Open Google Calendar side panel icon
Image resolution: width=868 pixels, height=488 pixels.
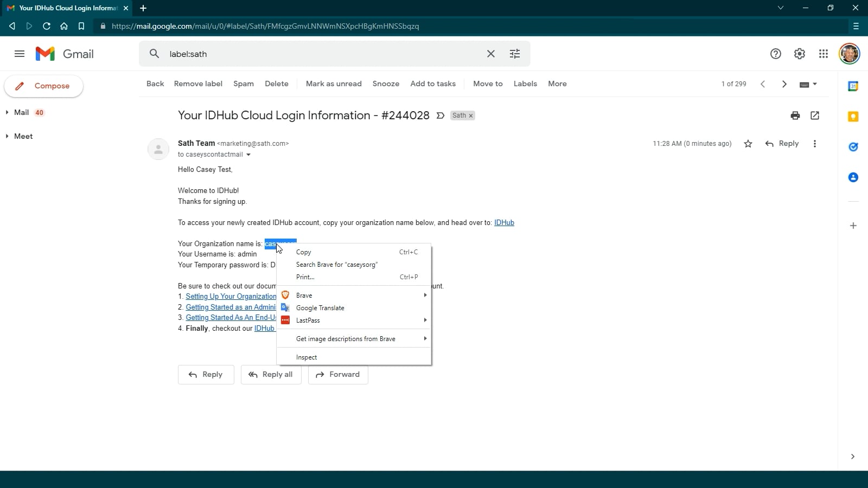click(x=853, y=86)
